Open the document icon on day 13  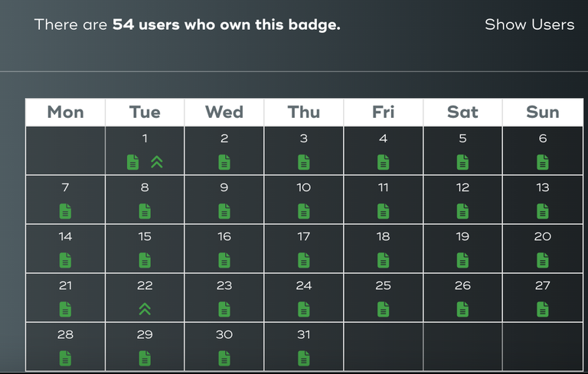543,211
